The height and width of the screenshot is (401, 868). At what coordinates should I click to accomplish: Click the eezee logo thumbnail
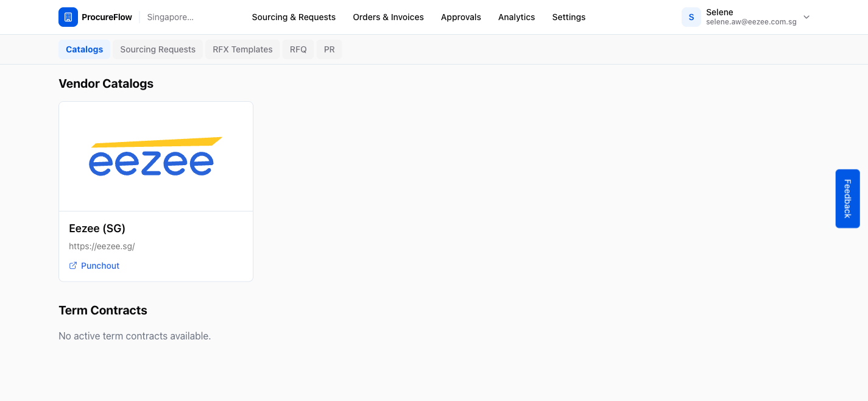click(156, 157)
